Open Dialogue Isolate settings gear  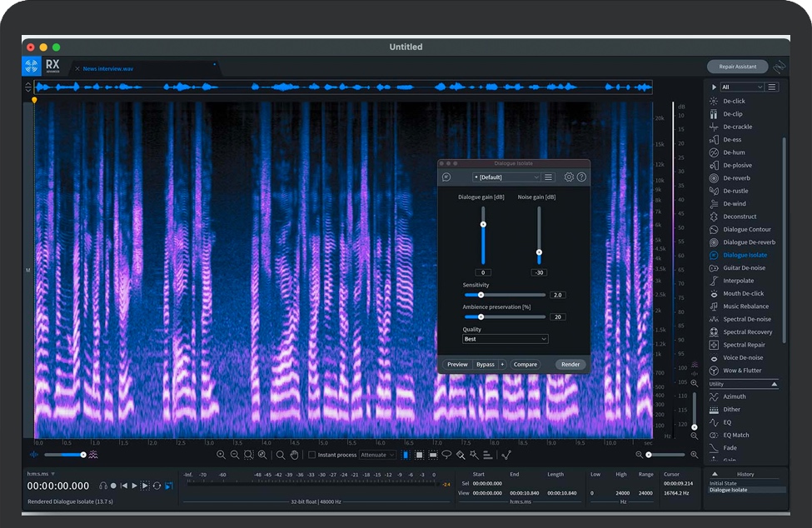click(569, 177)
